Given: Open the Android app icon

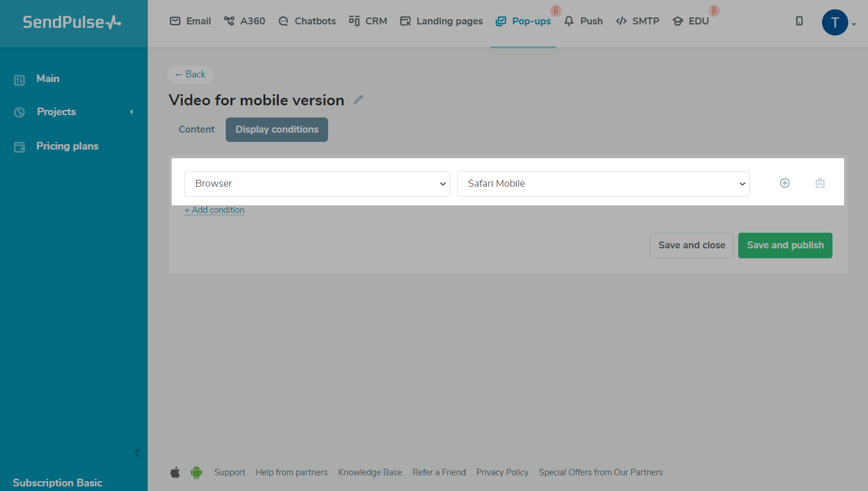Looking at the screenshot, I should pos(197,472).
